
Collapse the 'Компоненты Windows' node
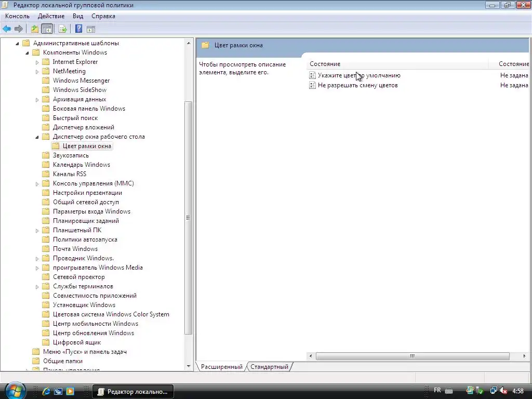pos(27,53)
